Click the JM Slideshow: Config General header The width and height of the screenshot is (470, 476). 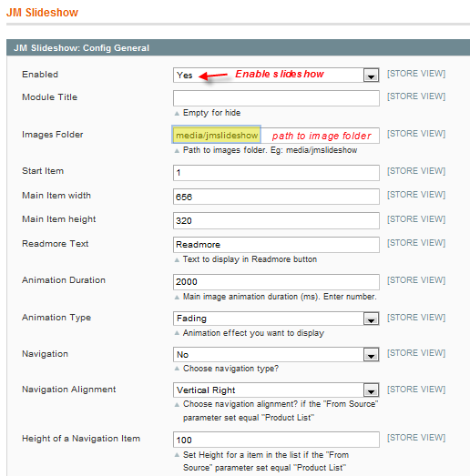[239, 47]
